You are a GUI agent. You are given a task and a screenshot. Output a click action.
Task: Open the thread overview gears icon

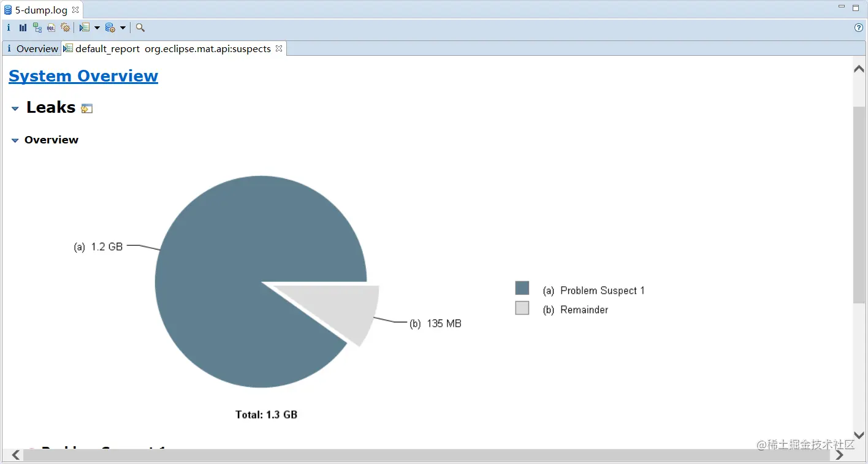click(66, 28)
